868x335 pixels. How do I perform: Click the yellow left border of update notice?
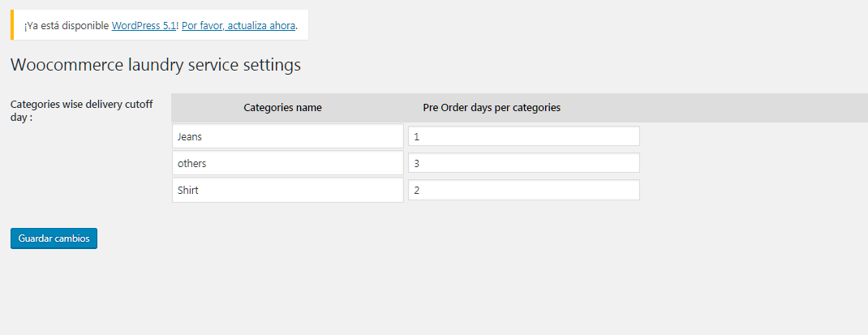tap(12, 25)
